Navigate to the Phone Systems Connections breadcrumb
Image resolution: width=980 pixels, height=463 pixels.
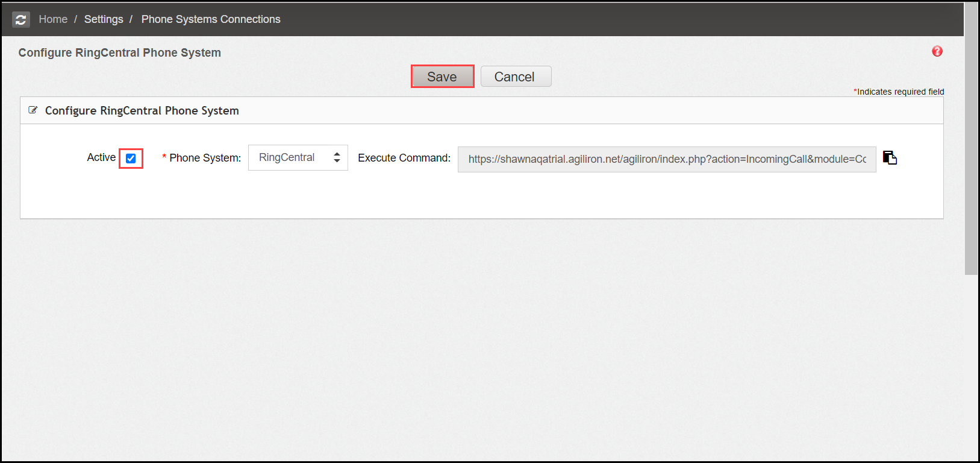point(211,19)
